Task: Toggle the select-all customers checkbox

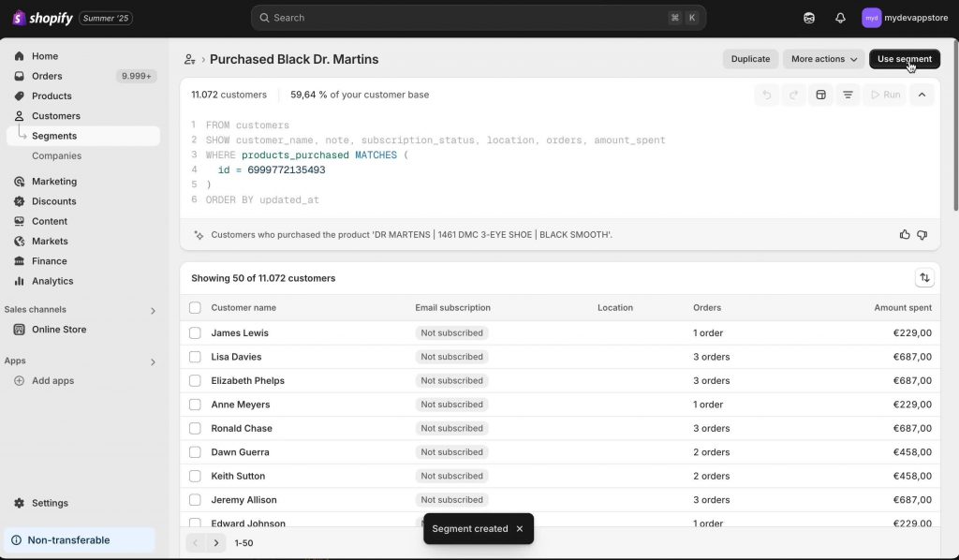Action: 195,307
